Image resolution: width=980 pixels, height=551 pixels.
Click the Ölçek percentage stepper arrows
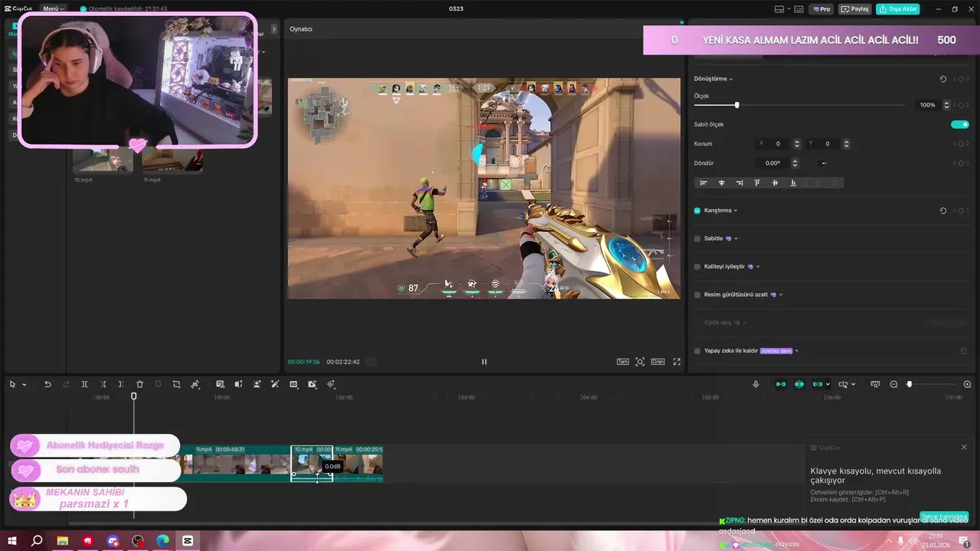(946, 105)
